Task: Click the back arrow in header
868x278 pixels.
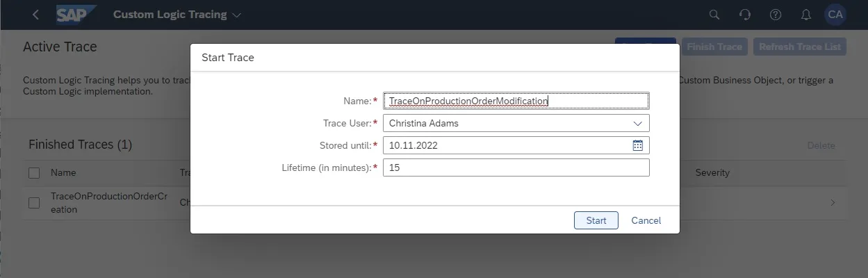Action: [x=35, y=15]
